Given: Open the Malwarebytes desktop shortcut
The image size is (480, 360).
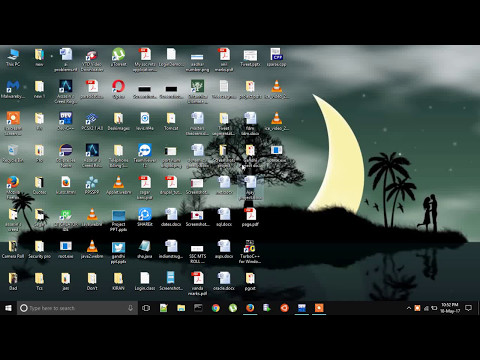Looking at the screenshot, I should click(13, 89).
